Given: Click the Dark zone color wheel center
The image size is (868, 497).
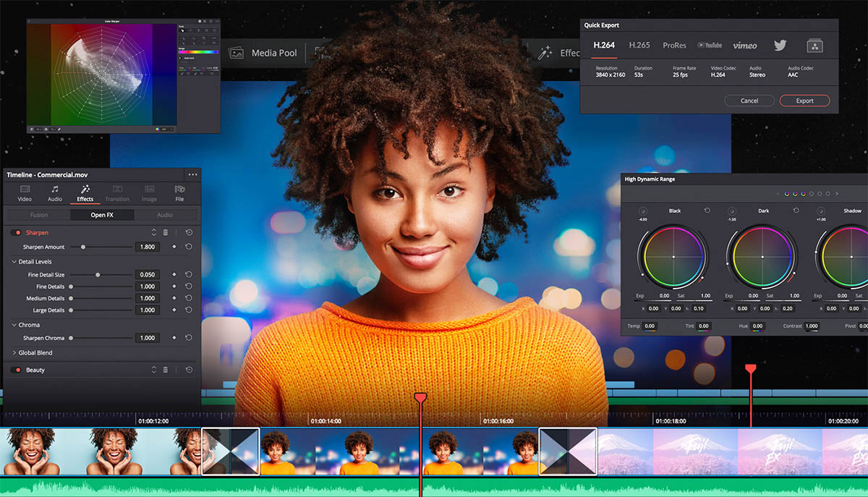Looking at the screenshot, I should click(762, 257).
